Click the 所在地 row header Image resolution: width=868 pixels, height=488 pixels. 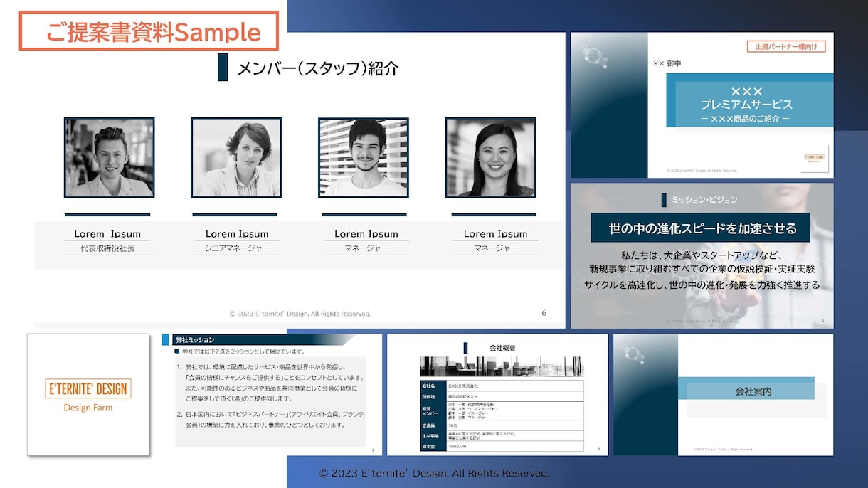[x=433, y=397]
